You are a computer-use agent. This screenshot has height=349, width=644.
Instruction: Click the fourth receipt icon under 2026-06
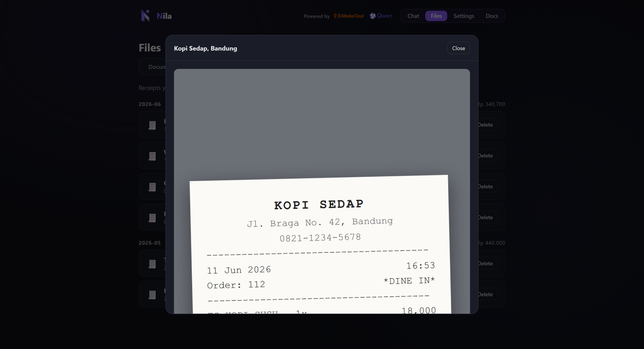(x=152, y=218)
